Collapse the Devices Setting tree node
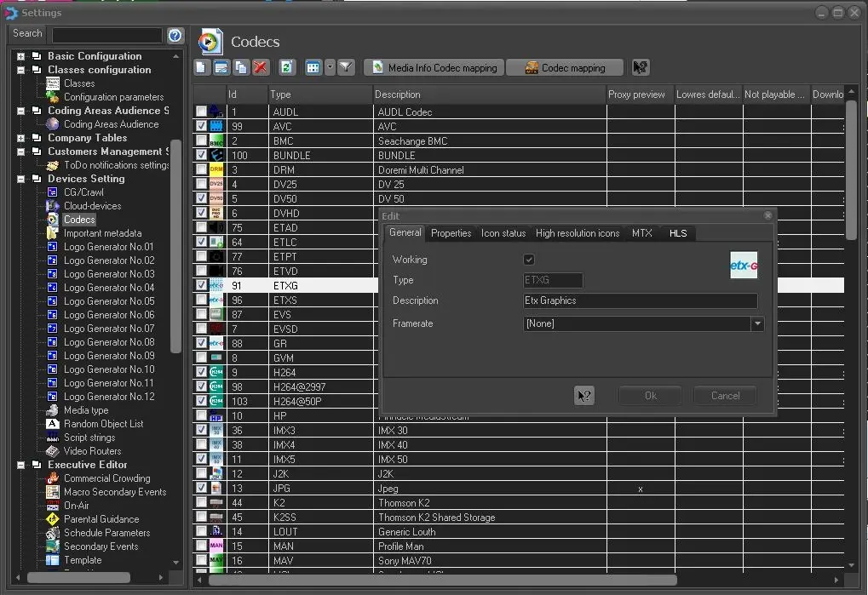This screenshot has height=595, width=868. 20,179
